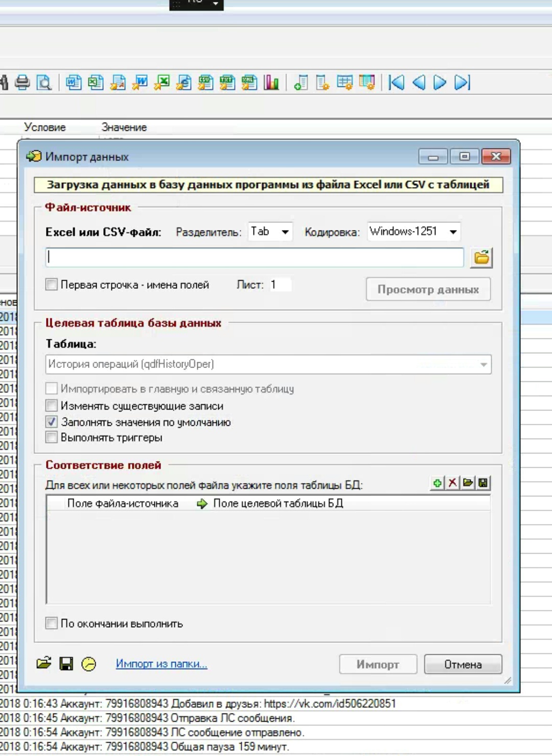The width and height of the screenshot is (552, 756).
Task: Browse for source file with the folder icon
Action: click(x=481, y=257)
